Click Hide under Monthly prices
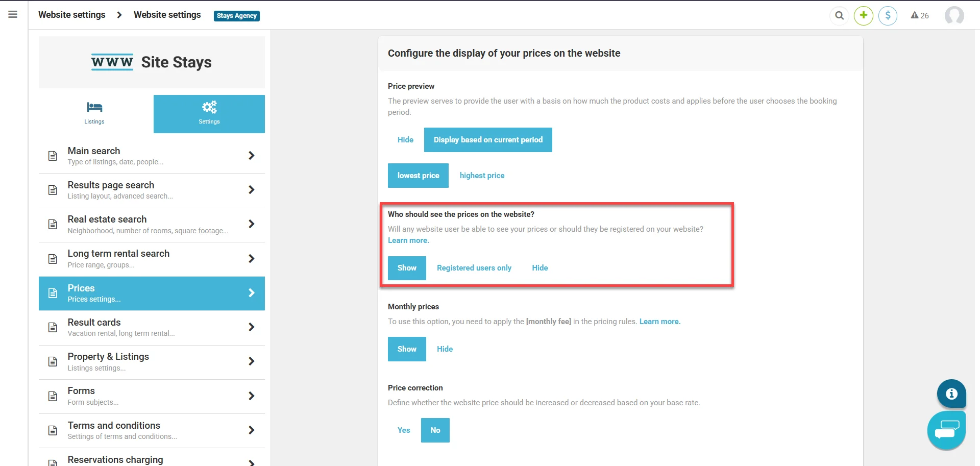The height and width of the screenshot is (466, 980). (445, 349)
